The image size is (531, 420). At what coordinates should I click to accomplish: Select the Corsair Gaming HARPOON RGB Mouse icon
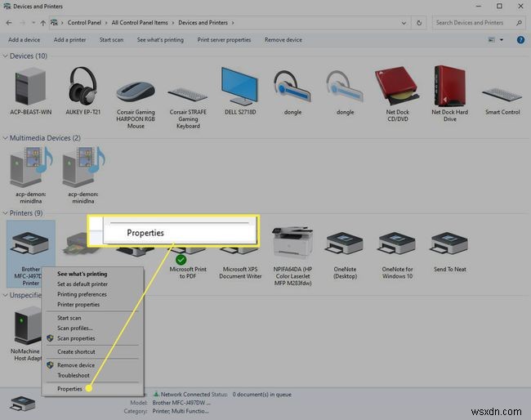(x=136, y=92)
